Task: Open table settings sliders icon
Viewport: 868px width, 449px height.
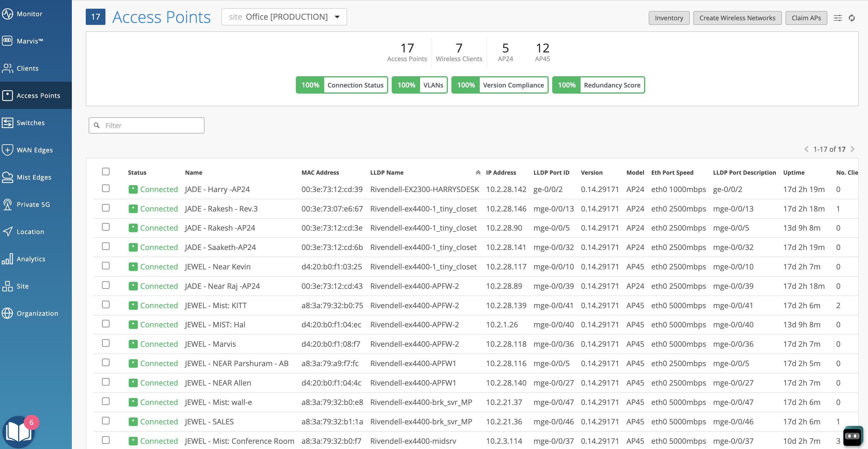Action: coord(838,18)
